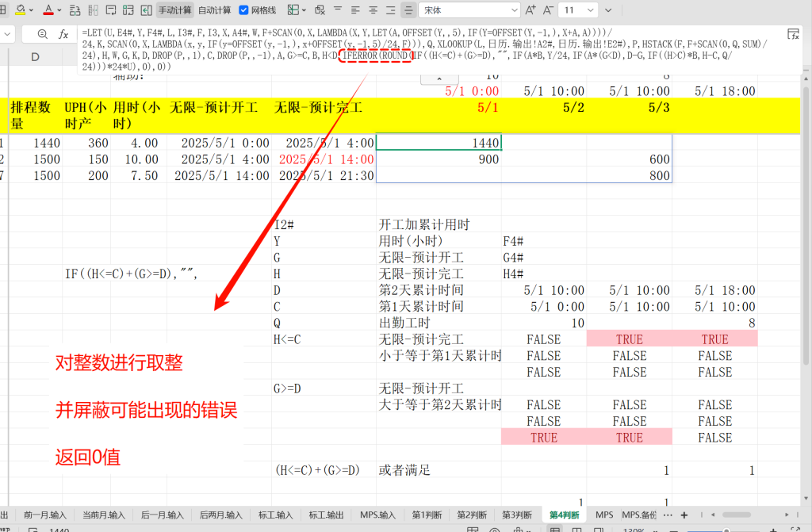Click the zoom magnifier icon by formula bar
The image size is (812, 532).
43,34
